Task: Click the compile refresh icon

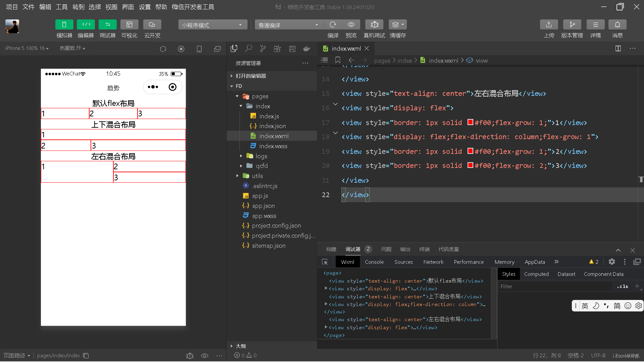Action: point(333,24)
